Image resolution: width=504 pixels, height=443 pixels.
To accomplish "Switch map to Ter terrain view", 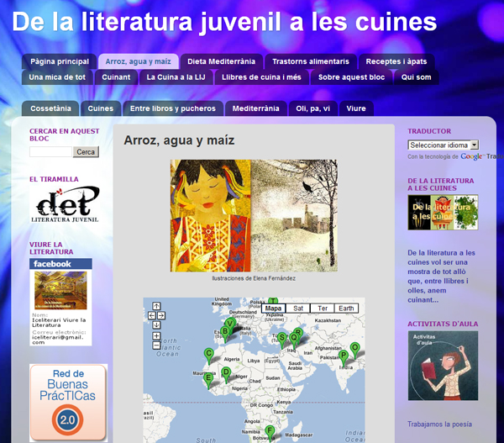I will 322,309.
